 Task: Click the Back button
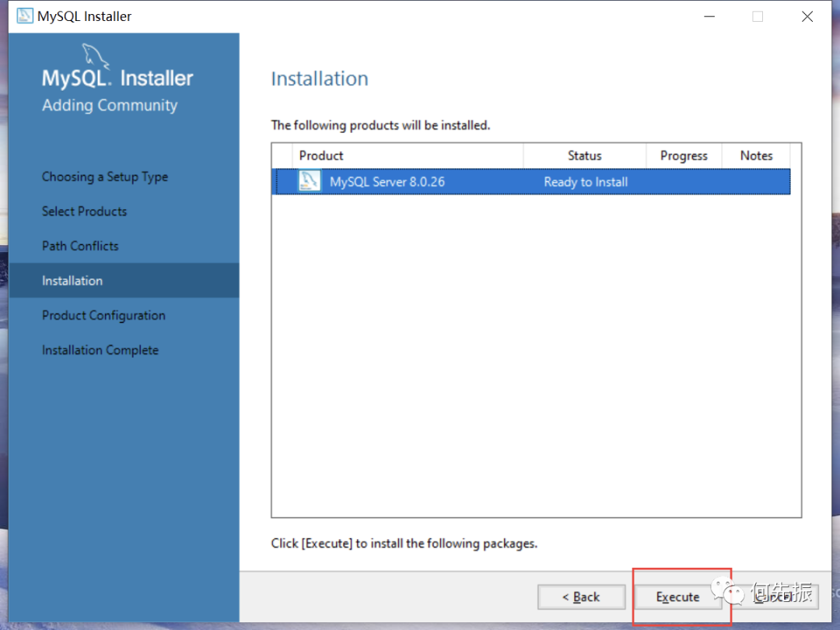(581, 597)
